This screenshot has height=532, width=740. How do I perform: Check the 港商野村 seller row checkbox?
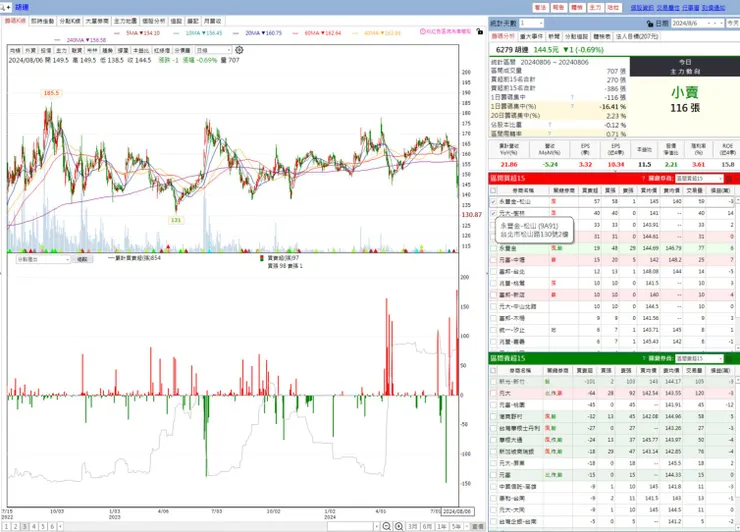(x=493, y=416)
